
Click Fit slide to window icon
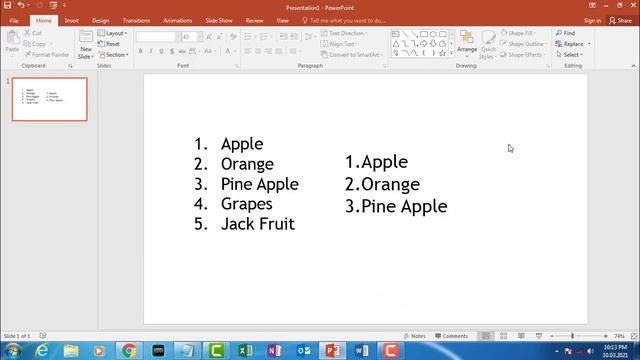click(x=634, y=336)
